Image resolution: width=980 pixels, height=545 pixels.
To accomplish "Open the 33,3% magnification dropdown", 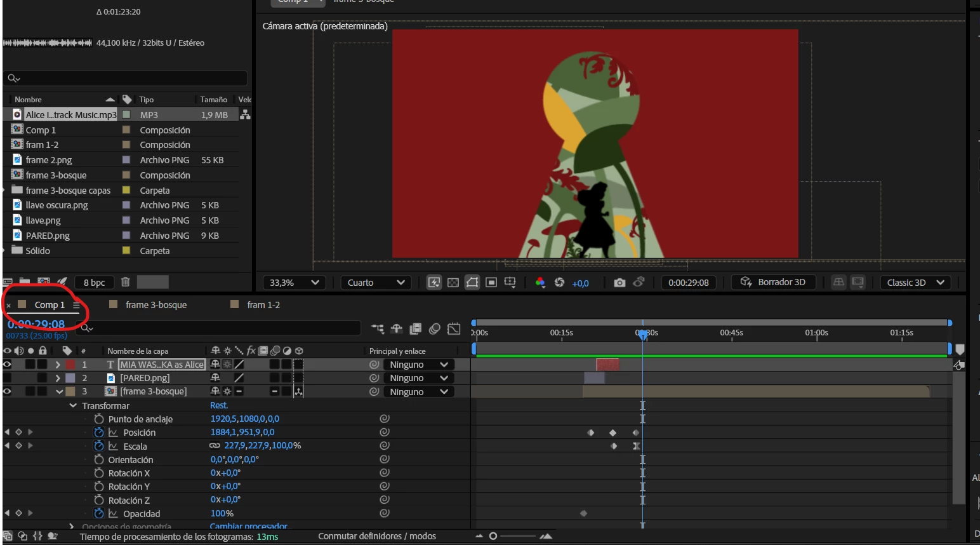I will pos(295,283).
